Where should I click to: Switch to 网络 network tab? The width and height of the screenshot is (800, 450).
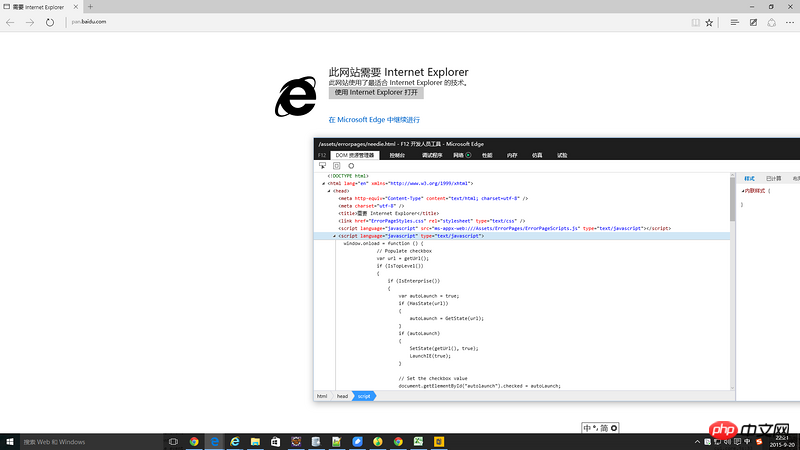coord(458,155)
